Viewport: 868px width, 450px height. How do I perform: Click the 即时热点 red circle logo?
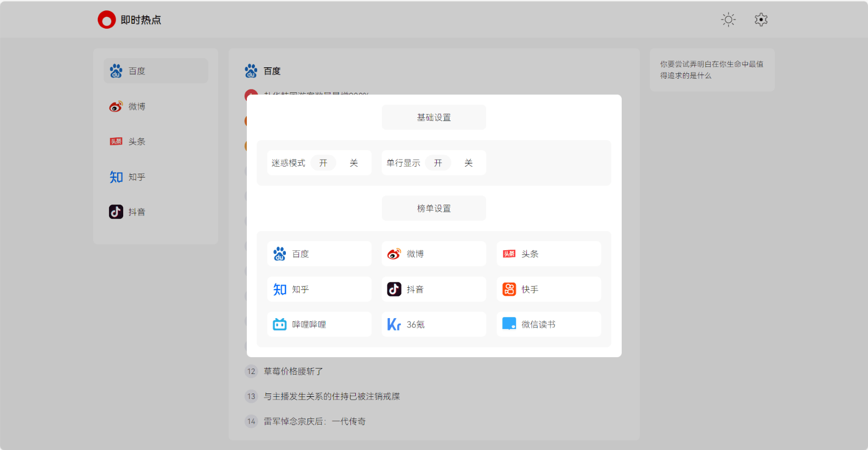tap(106, 20)
